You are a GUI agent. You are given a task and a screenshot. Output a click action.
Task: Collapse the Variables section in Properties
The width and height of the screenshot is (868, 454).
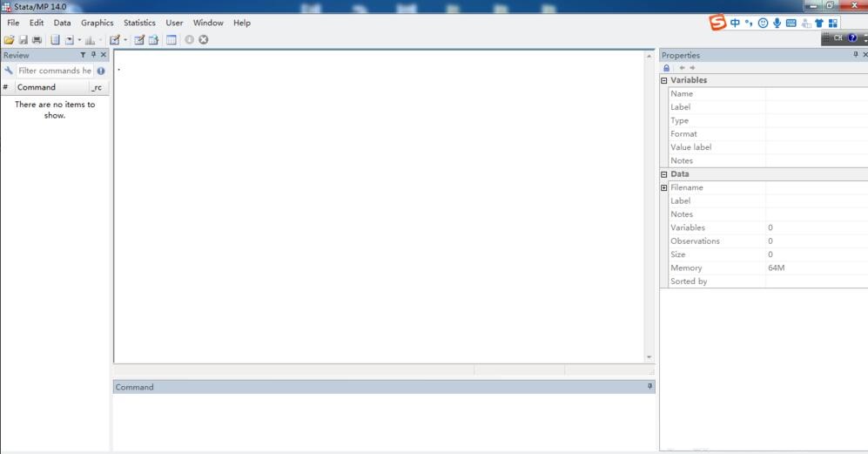pyautogui.click(x=664, y=80)
